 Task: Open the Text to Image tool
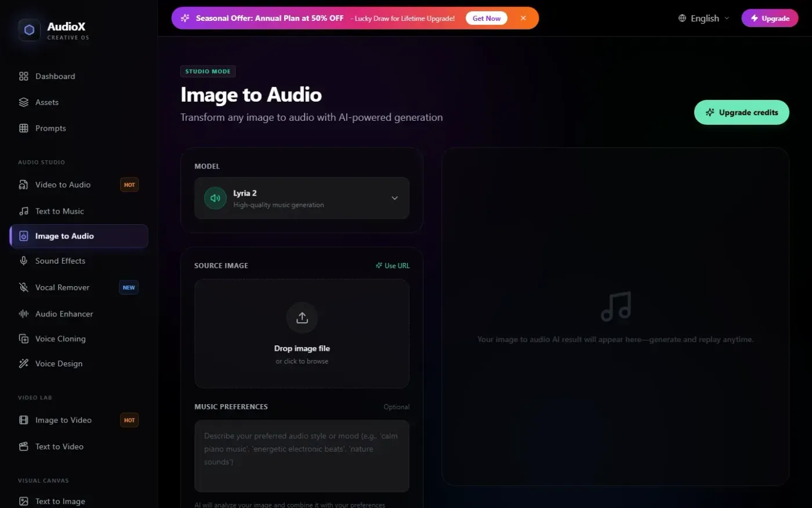(x=78, y=501)
